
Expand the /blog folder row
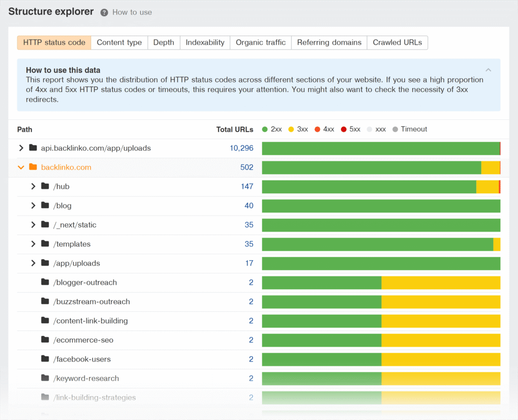(33, 205)
